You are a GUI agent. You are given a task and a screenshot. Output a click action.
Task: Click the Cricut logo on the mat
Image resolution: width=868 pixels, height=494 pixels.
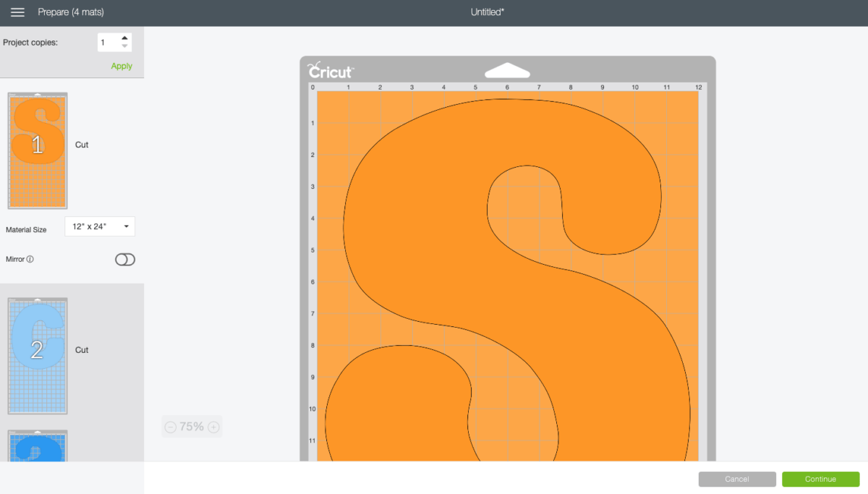(x=330, y=71)
